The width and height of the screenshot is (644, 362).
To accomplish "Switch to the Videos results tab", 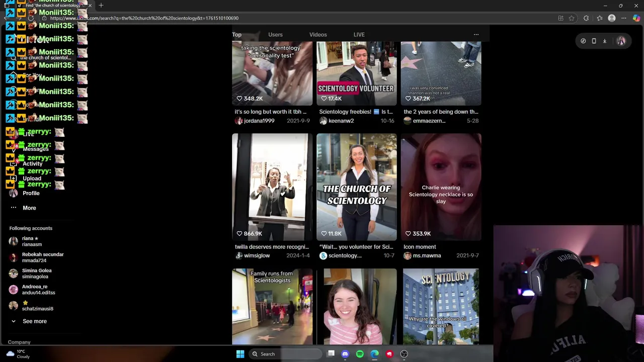I will [x=318, y=35].
